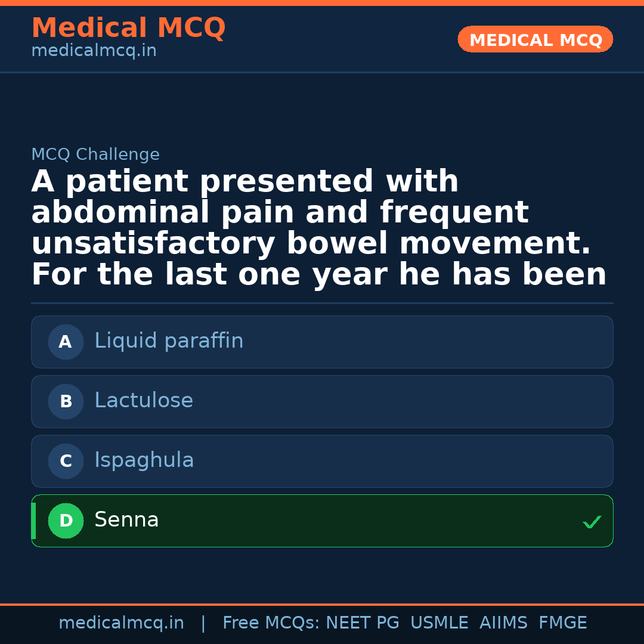Select the Liquid paraffin answer text
This screenshot has width=644, height=644.
169,341
